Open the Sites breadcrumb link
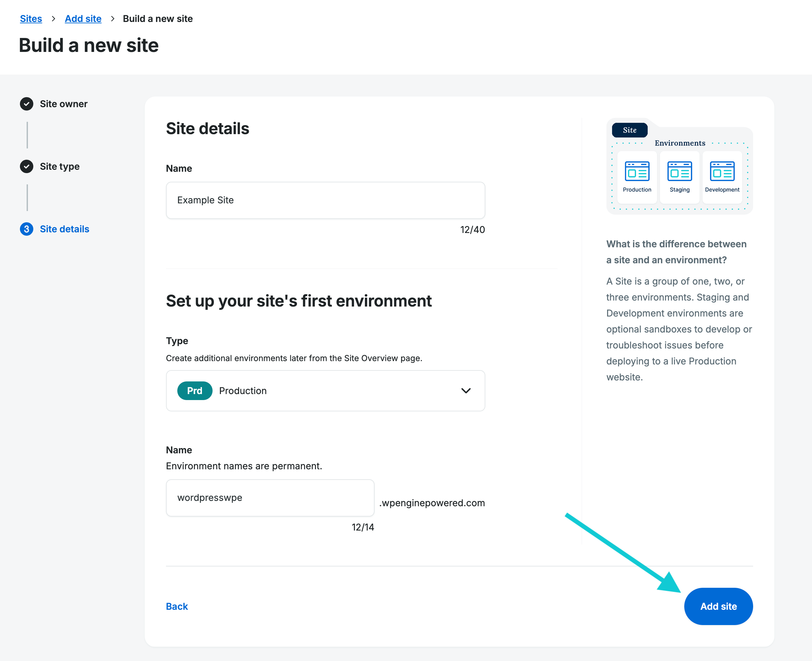The width and height of the screenshot is (812, 661). click(x=31, y=19)
